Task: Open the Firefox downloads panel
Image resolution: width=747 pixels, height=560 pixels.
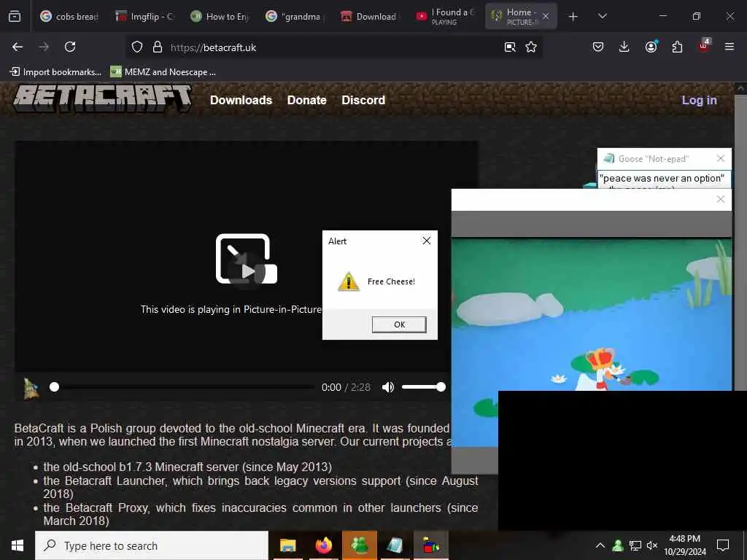Action: pyautogui.click(x=624, y=47)
